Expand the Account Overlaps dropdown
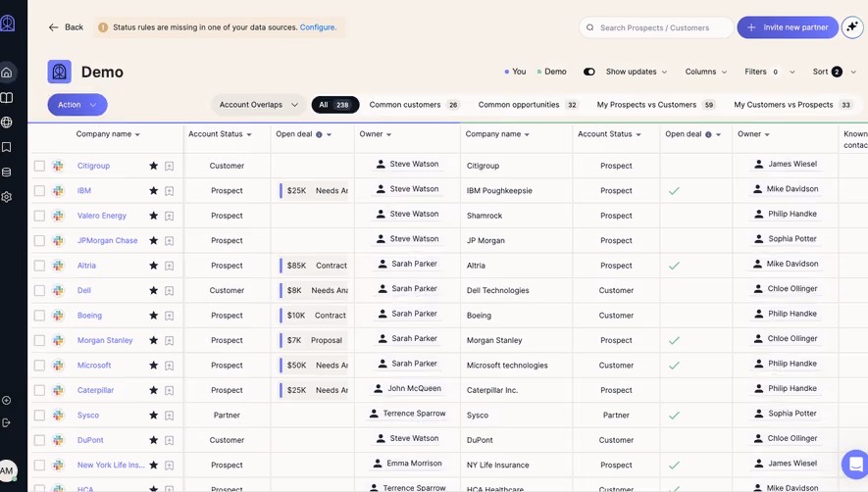Image resolution: width=868 pixels, height=492 pixels. click(x=259, y=105)
